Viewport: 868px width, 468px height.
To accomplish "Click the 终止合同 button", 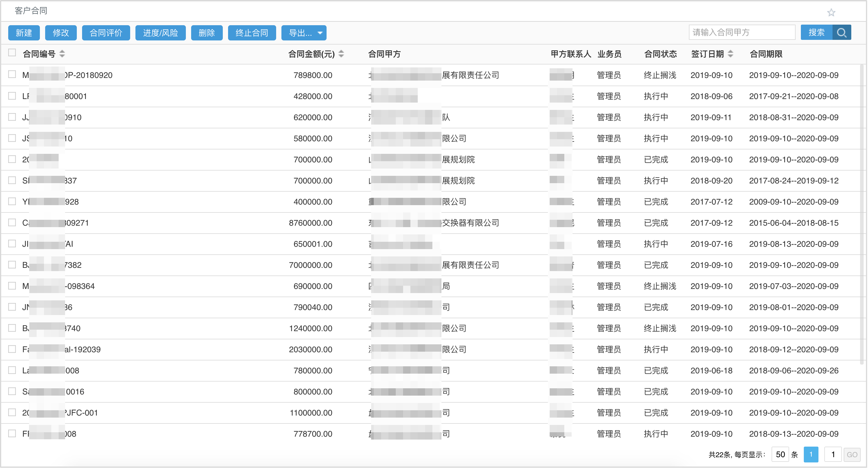I will (x=252, y=33).
